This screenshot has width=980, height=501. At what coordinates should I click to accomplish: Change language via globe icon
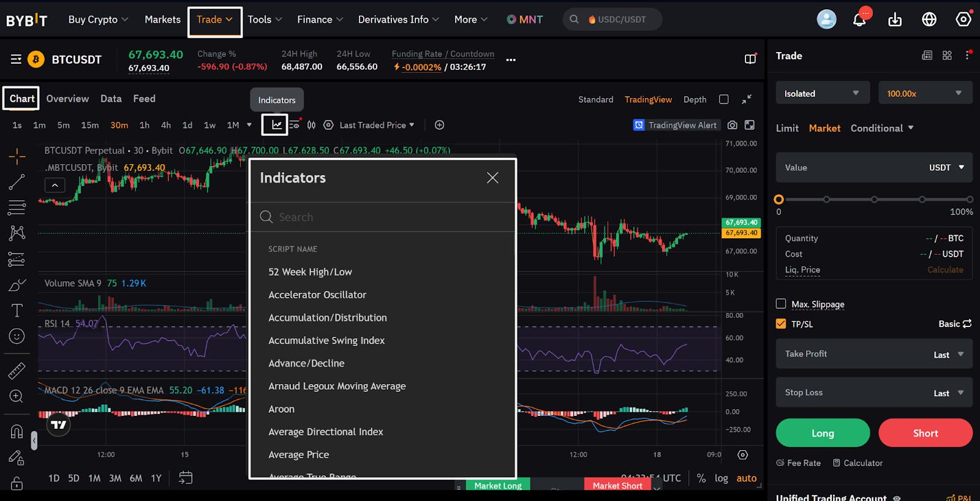point(929,20)
